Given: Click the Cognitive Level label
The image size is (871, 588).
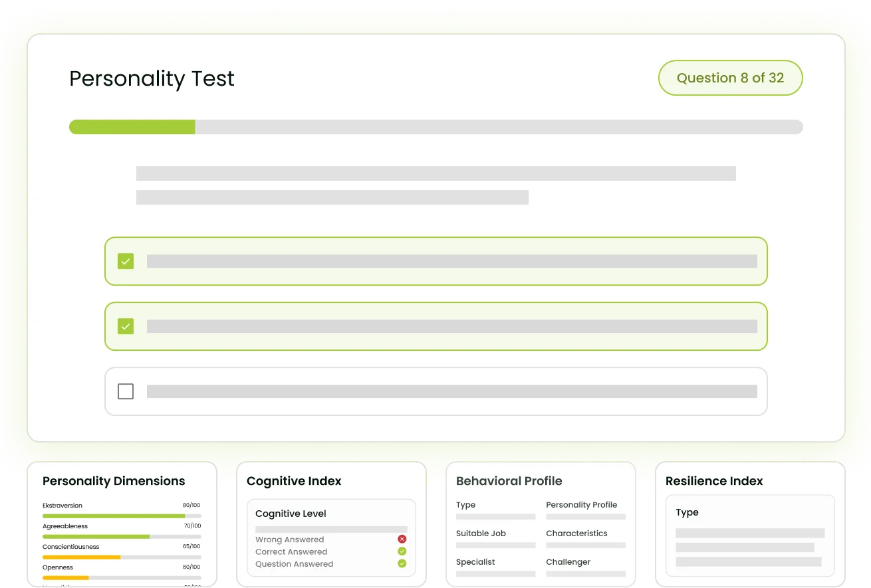Looking at the screenshot, I should click(x=291, y=514).
